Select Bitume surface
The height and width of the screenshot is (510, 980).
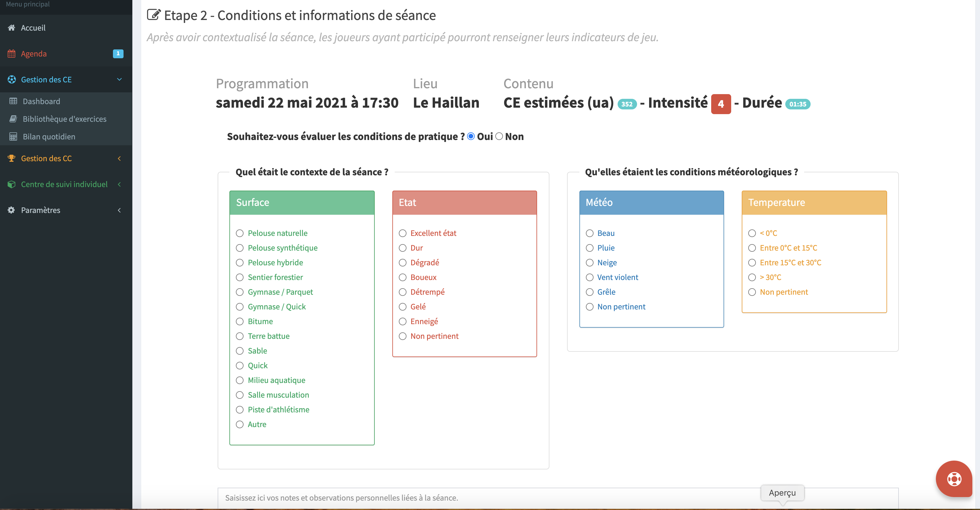coord(240,321)
